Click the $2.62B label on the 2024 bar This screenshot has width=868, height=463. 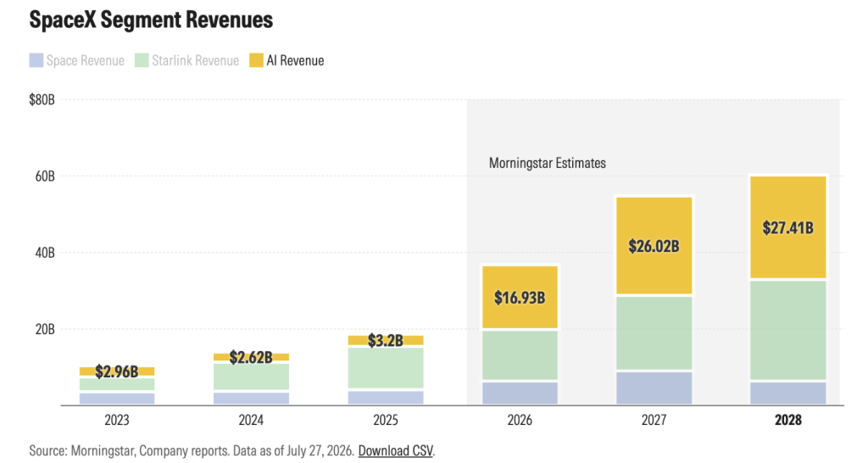point(251,357)
